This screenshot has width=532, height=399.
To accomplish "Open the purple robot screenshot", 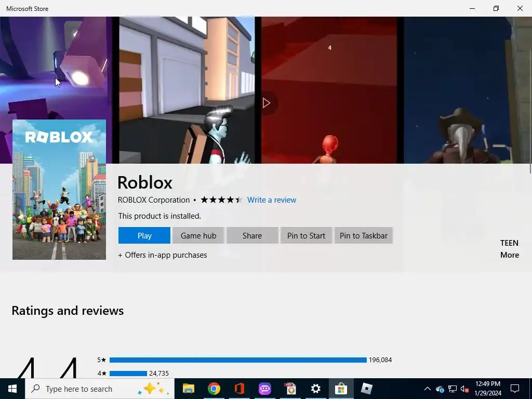I will pyautogui.click(x=56, y=68).
